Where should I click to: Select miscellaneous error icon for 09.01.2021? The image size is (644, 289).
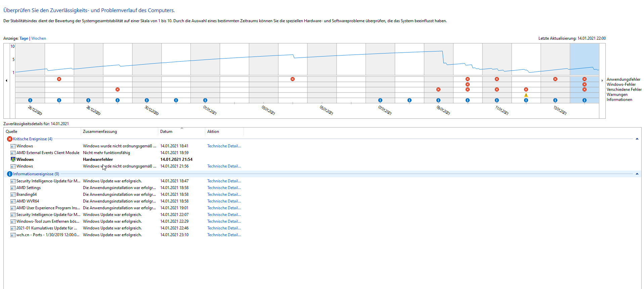(438, 89)
